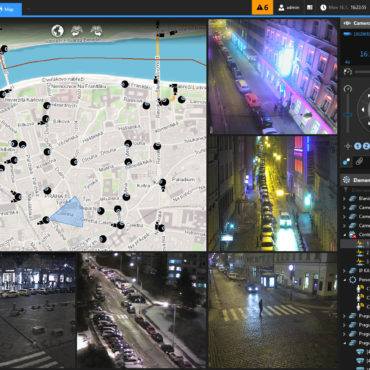Select PTZ preset number 2
Screen dimensions: 370x370
pos(366,146)
